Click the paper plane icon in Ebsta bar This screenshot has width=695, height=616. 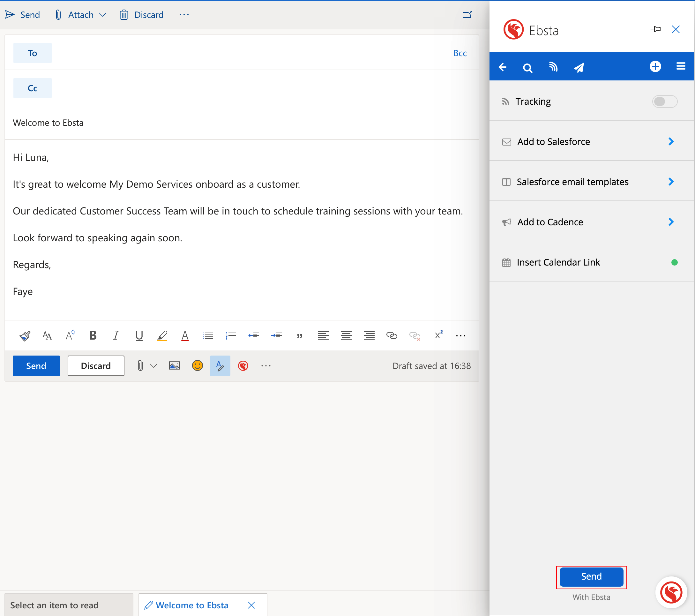click(579, 67)
